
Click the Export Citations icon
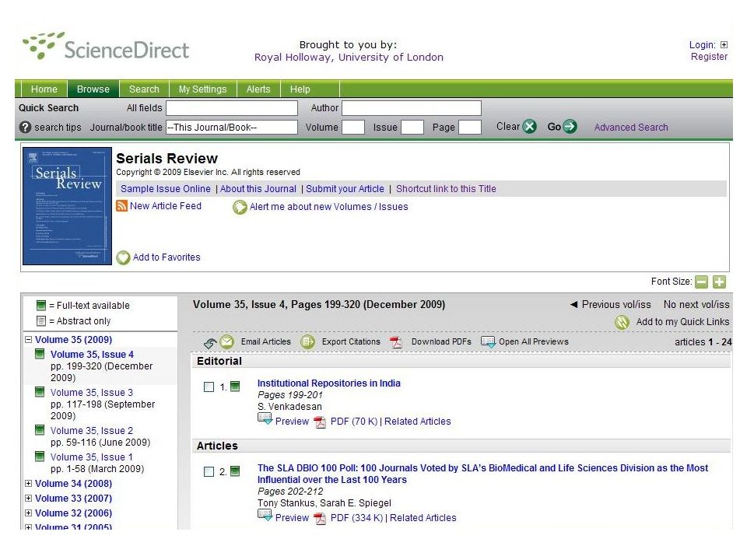coord(308,341)
